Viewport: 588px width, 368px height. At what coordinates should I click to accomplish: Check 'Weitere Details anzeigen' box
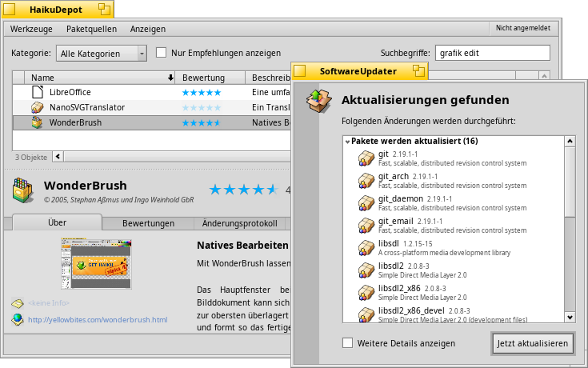pyautogui.click(x=347, y=343)
